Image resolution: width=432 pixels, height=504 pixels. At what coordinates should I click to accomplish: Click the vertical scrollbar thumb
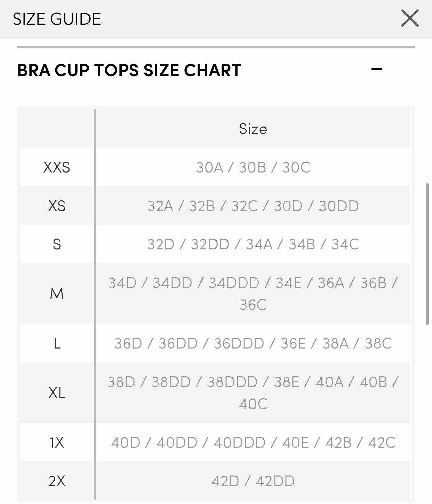(427, 254)
